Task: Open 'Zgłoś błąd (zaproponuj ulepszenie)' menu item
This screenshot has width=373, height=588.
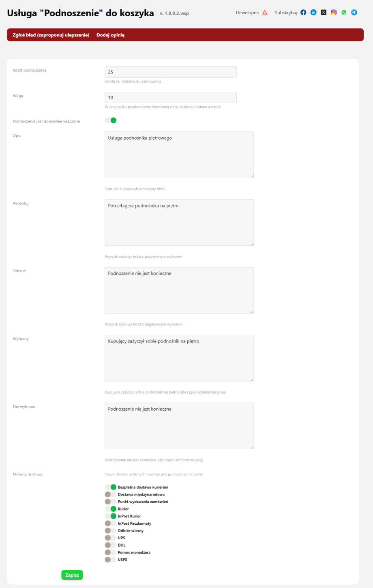Action: 51,35
